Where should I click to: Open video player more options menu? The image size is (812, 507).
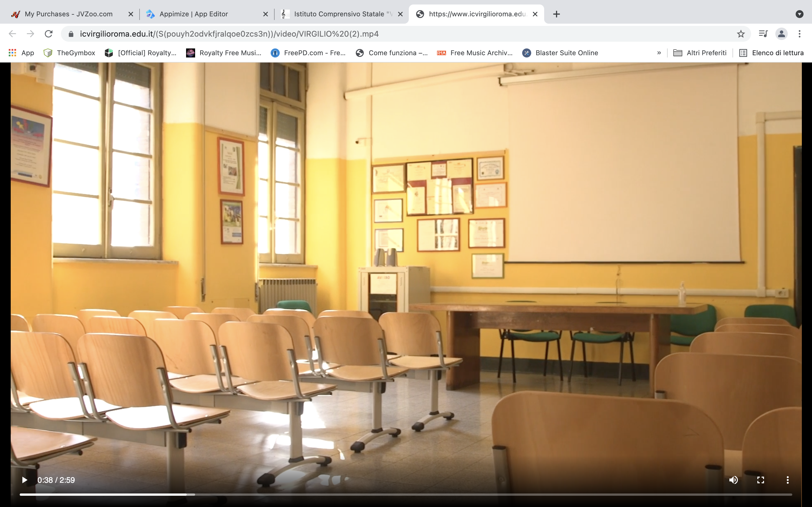pos(787,480)
